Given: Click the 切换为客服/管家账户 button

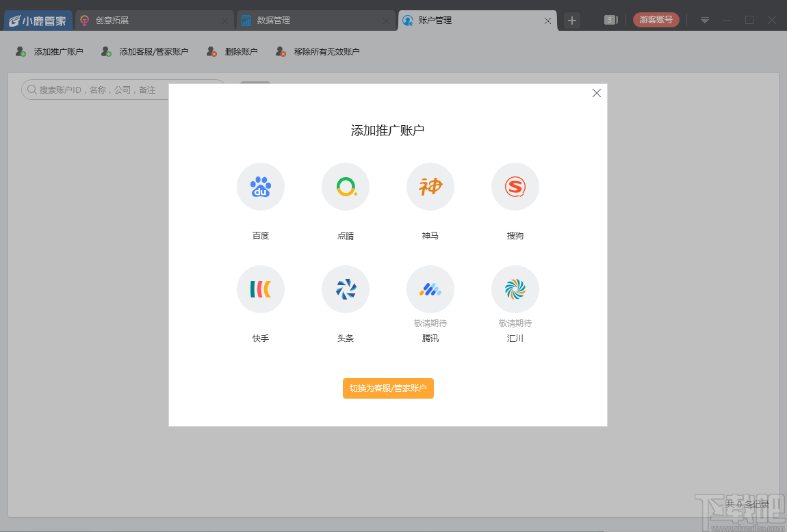Looking at the screenshot, I should [388, 388].
